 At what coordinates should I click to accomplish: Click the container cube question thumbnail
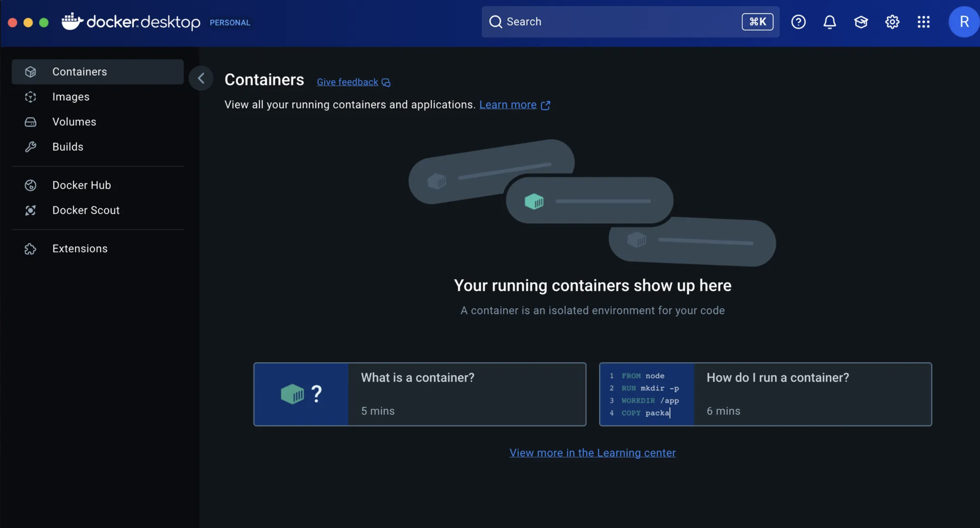tap(301, 394)
